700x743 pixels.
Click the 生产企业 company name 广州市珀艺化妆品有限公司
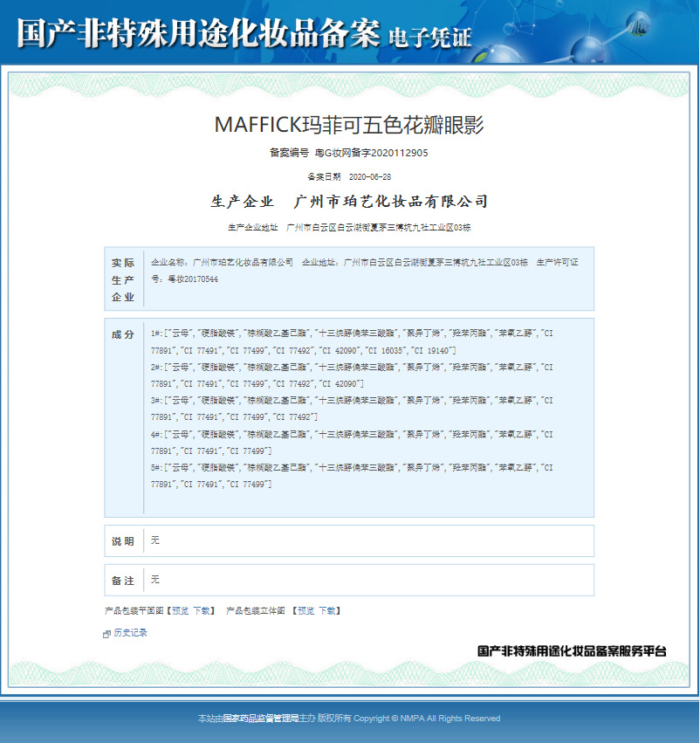point(391,202)
